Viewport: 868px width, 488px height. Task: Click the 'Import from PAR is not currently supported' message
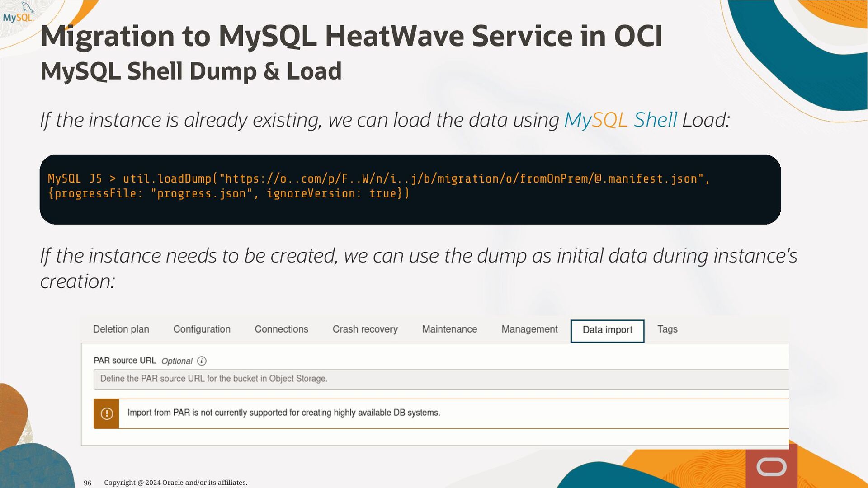pyautogui.click(x=283, y=413)
